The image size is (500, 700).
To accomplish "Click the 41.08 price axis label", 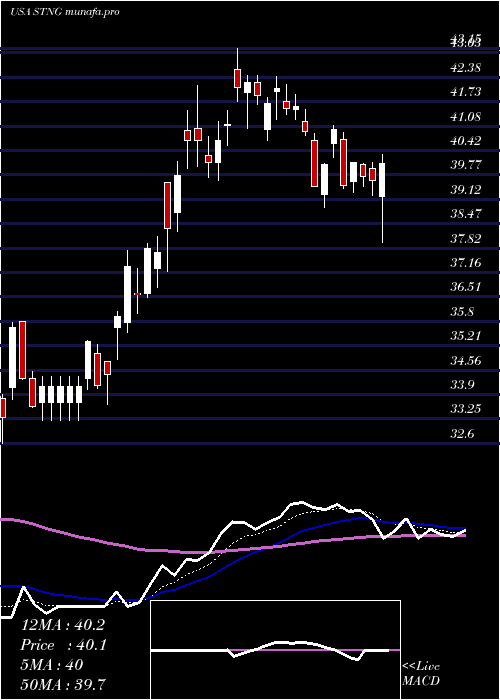I will click(466, 117).
